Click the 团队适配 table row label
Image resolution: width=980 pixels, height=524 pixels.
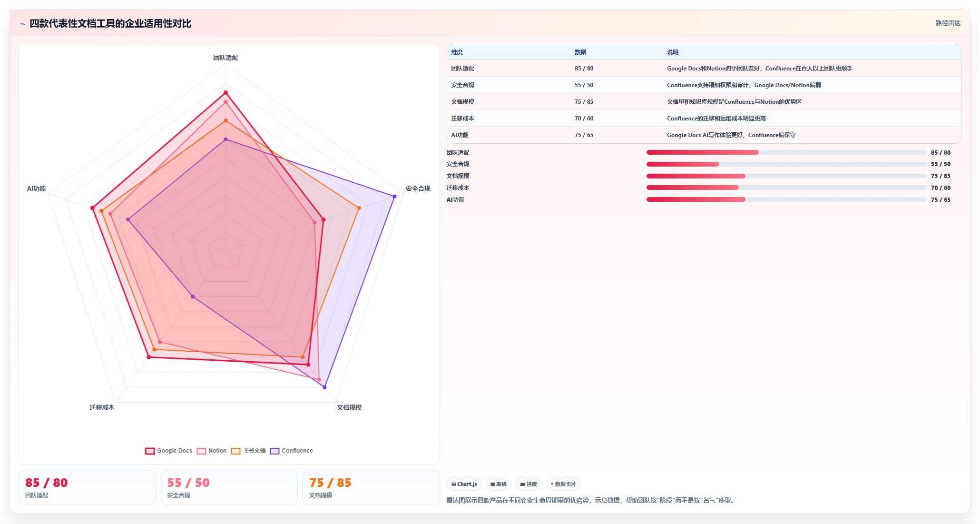[x=462, y=69]
